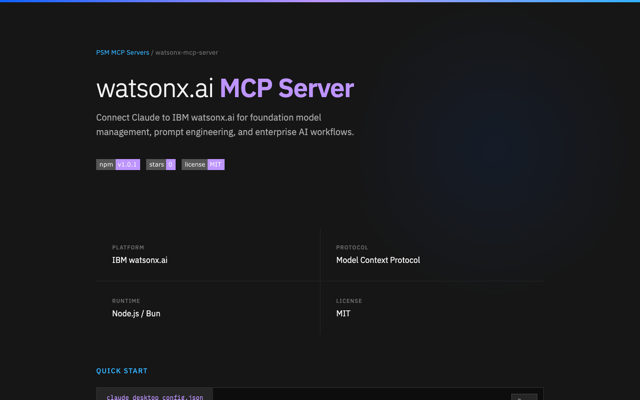Click the stars 0 badge
This screenshot has height=400, width=640.
161,164
